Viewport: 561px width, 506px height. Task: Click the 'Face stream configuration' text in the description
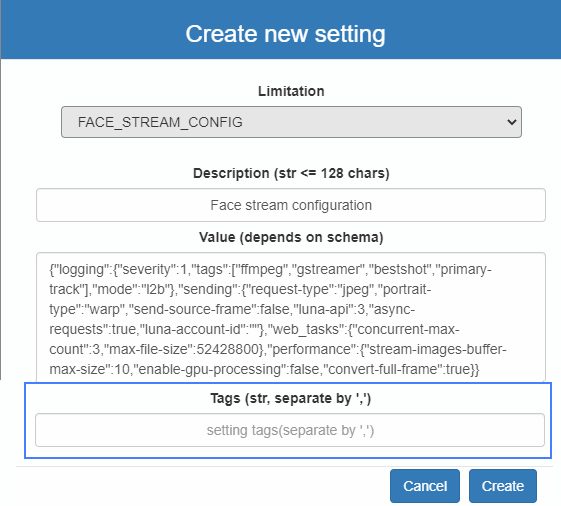291,205
